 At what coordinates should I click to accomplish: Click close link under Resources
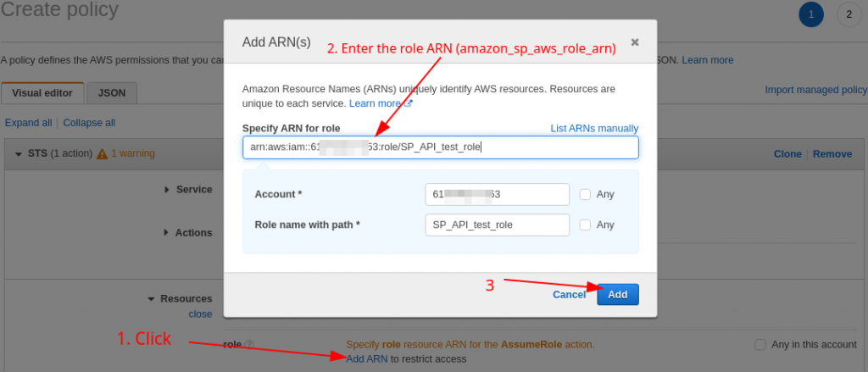click(200, 314)
